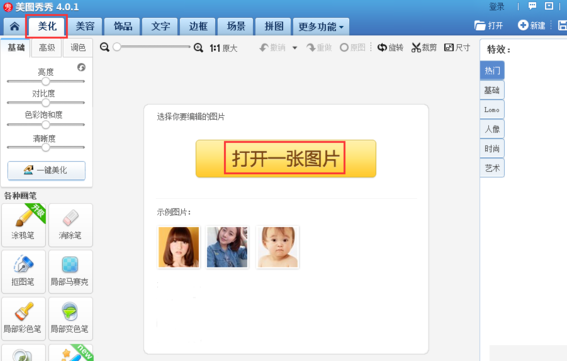The height and width of the screenshot is (361, 567).
Task: Select the 热门 effects category
Action: tap(492, 70)
